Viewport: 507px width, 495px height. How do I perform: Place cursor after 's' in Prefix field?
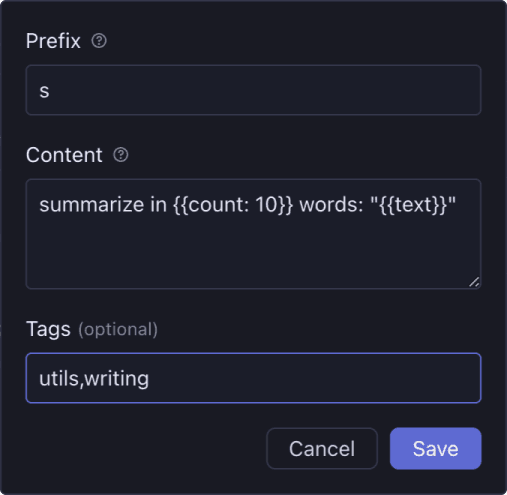point(50,91)
